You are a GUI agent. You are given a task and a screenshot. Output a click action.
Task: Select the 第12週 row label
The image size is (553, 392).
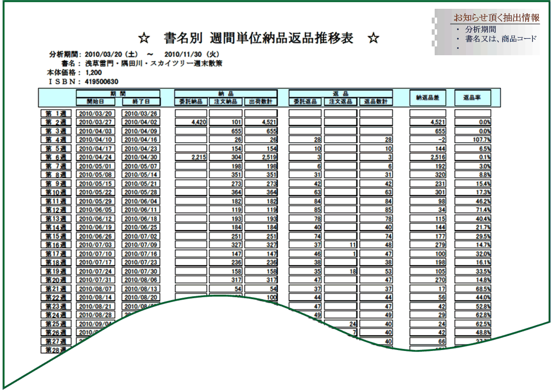point(56,210)
